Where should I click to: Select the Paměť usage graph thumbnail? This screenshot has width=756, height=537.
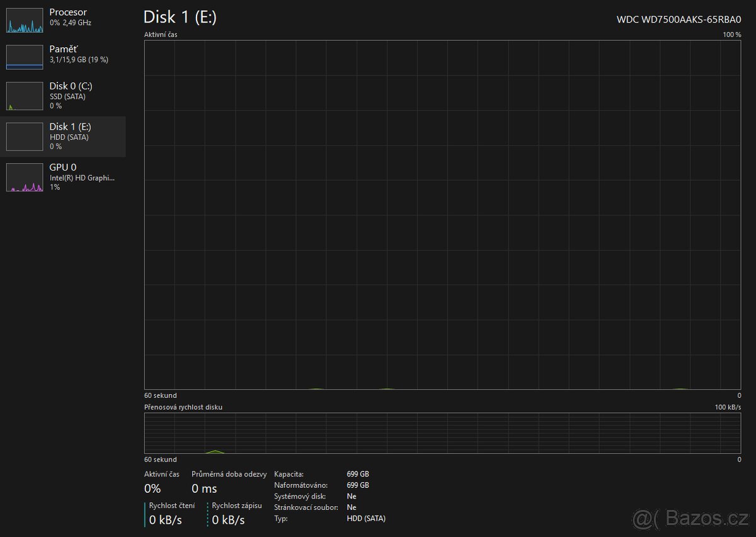pos(25,57)
